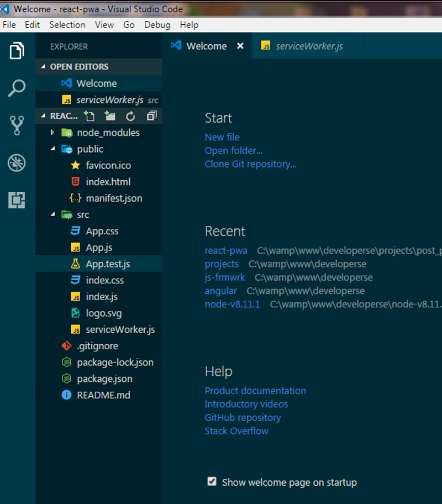The height and width of the screenshot is (504, 442).
Task: Open the Explorer view in activity bar
Action: pyautogui.click(x=17, y=51)
